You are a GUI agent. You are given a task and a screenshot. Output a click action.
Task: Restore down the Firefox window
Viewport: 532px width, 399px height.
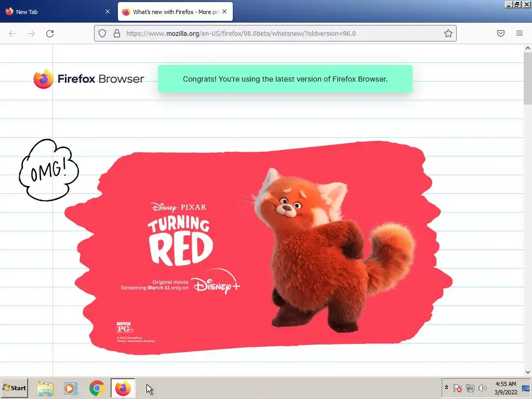tap(517, 5)
